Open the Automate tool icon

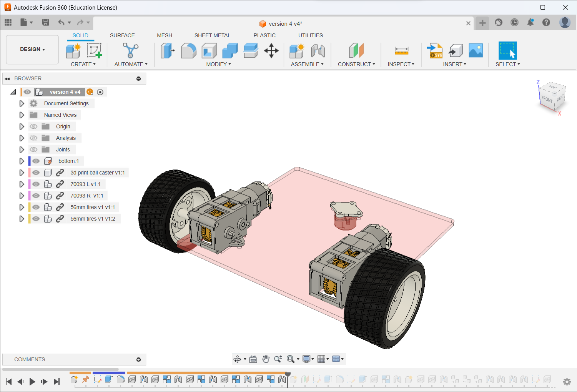pyautogui.click(x=131, y=51)
